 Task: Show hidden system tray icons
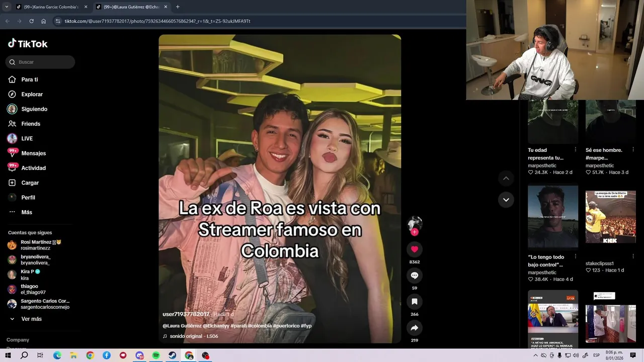(x=535, y=355)
